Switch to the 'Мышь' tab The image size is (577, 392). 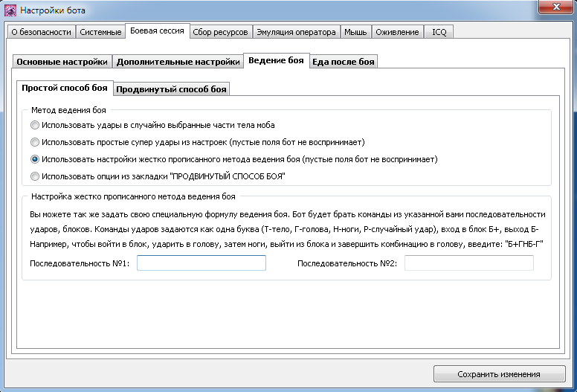355,32
